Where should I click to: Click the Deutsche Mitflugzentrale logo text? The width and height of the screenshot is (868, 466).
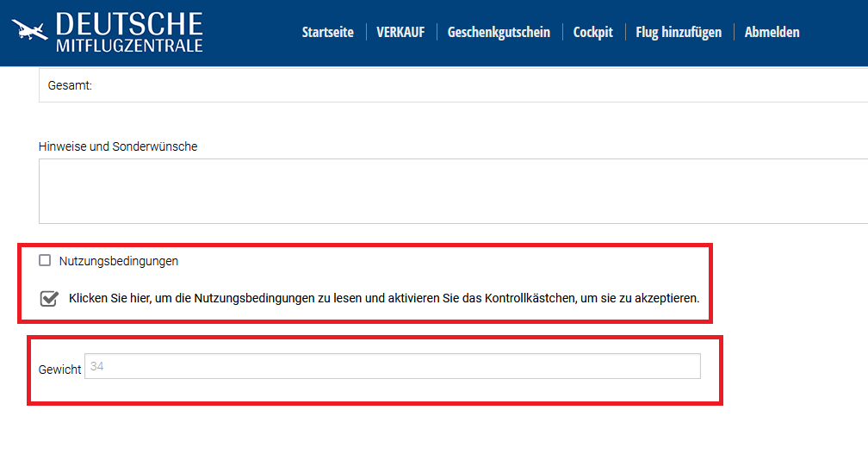(x=128, y=23)
